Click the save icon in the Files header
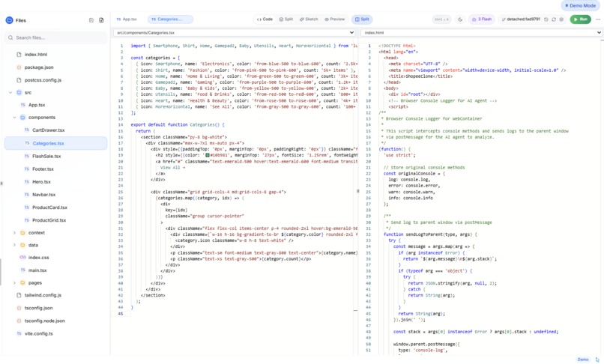 coord(91,20)
